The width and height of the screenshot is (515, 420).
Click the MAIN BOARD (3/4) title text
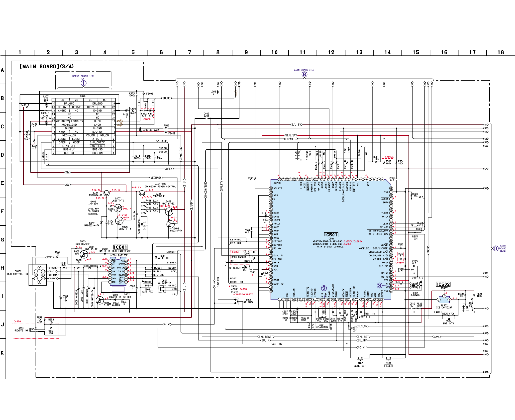[47, 67]
